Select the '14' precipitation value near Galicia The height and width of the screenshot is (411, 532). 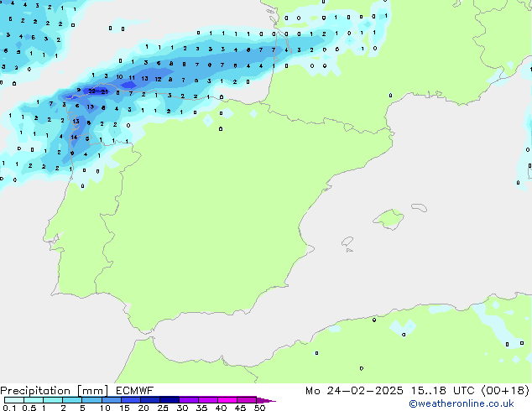tap(74, 138)
